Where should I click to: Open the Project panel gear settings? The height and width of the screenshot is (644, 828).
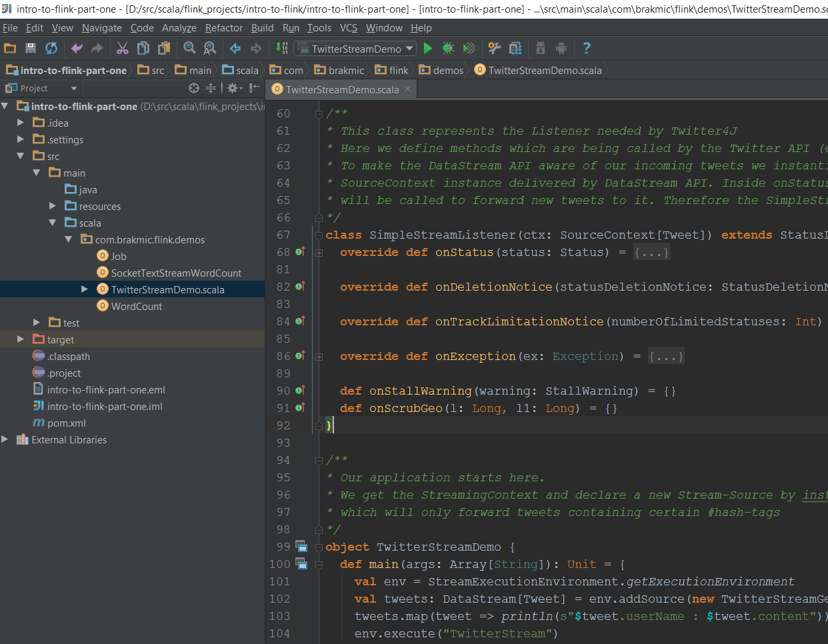(234, 88)
